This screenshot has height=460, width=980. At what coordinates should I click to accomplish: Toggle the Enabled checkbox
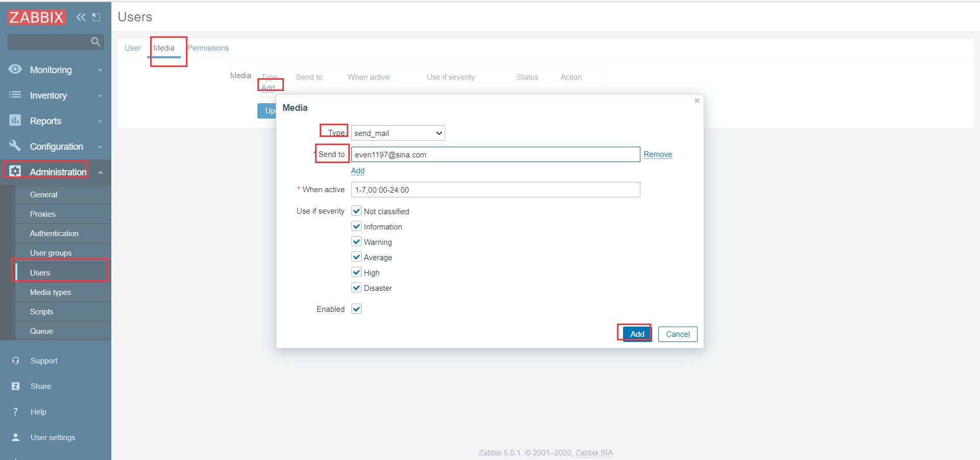(x=356, y=309)
